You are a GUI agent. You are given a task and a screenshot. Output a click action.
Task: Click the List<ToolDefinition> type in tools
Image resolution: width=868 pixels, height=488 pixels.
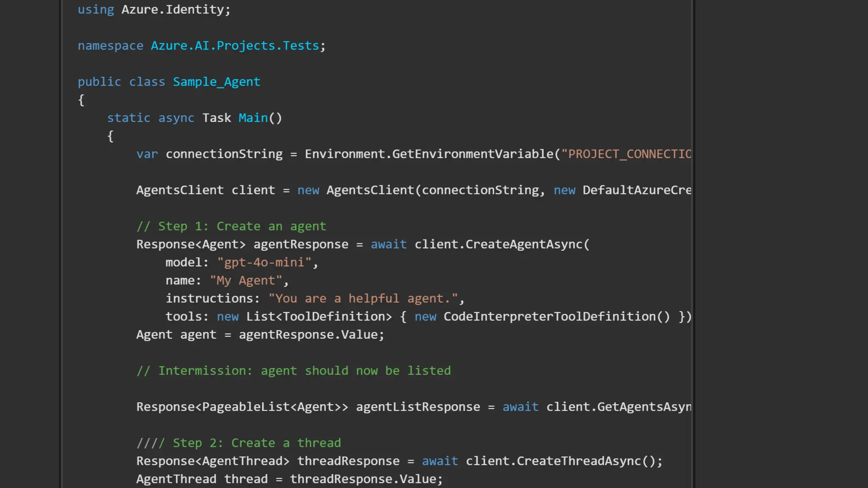[319, 317]
